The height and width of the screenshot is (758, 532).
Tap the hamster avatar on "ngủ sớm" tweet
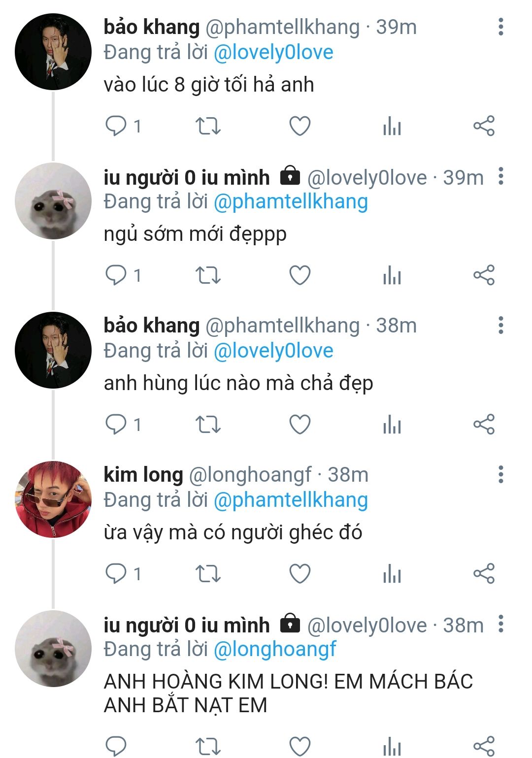(53, 201)
